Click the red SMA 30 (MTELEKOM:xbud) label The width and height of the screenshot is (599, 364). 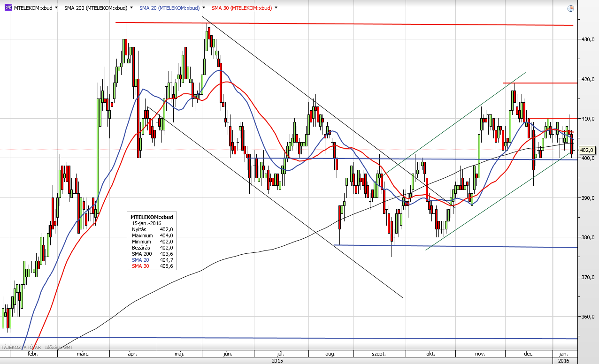[242, 8]
